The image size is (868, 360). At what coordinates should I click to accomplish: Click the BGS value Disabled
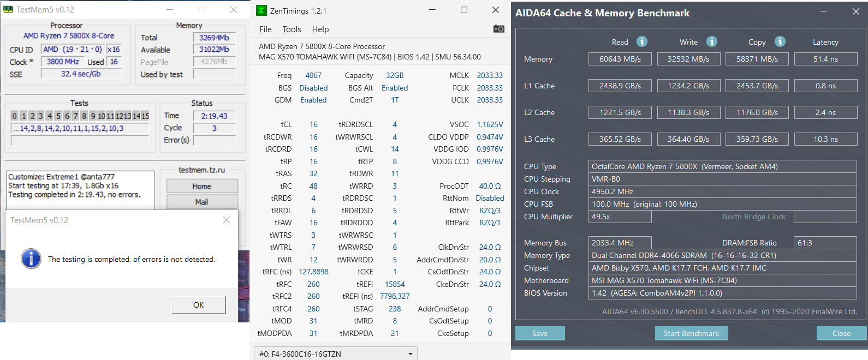coord(313,88)
